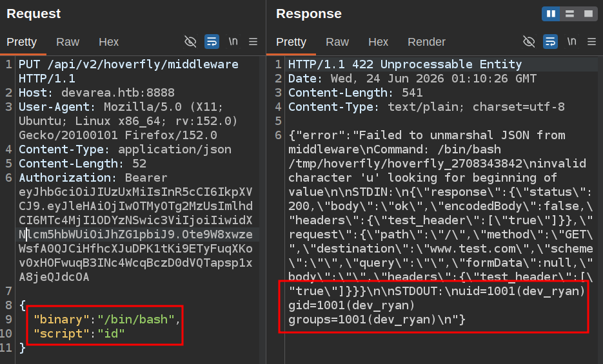Open the Response panel hamburger menu

click(592, 41)
